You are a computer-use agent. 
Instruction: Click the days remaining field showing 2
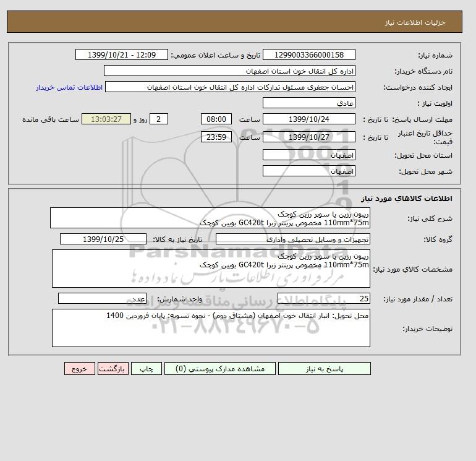(158, 119)
